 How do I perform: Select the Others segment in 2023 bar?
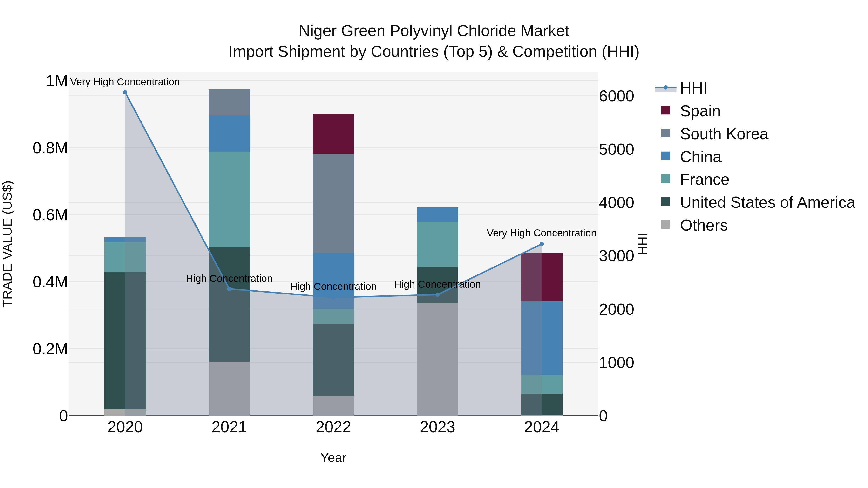point(437,359)
